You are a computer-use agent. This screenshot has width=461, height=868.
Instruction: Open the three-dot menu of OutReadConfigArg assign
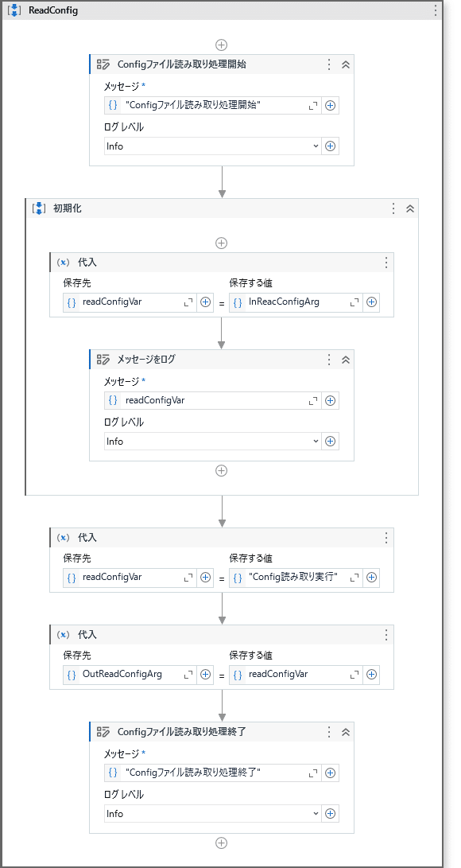(x=385, y=634)
